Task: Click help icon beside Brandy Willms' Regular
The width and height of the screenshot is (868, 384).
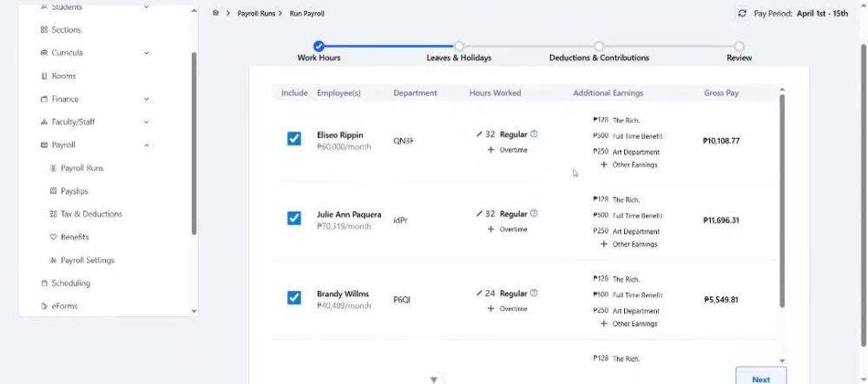Action: (534, 293)
